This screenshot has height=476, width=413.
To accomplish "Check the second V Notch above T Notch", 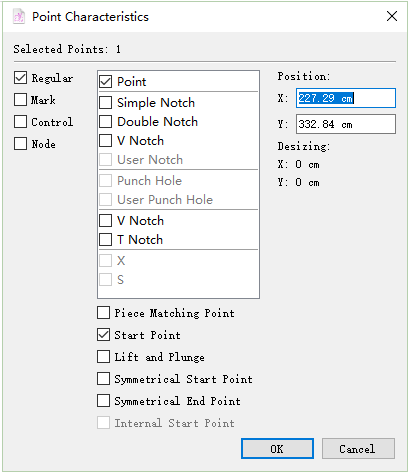I will coord(106,221).
